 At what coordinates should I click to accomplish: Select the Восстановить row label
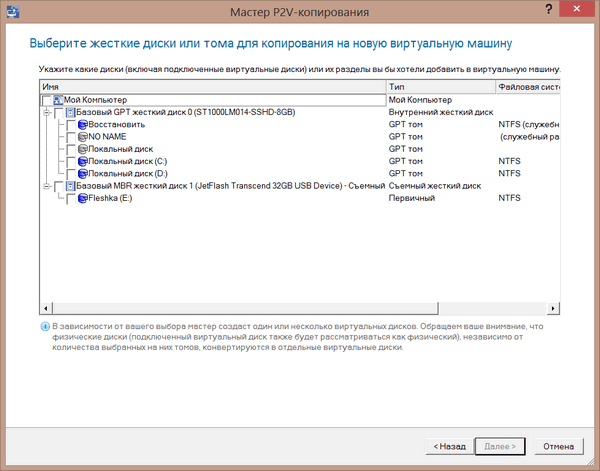coord(117,125)
